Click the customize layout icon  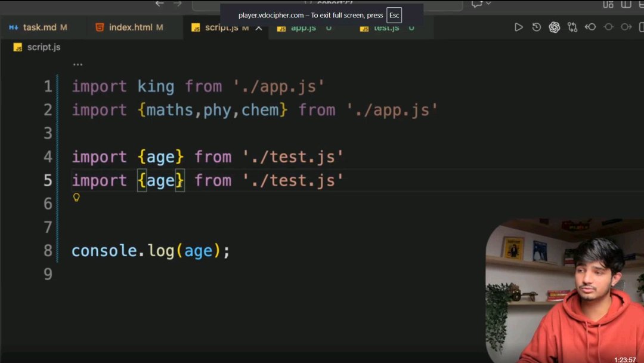tap(608, 4)
